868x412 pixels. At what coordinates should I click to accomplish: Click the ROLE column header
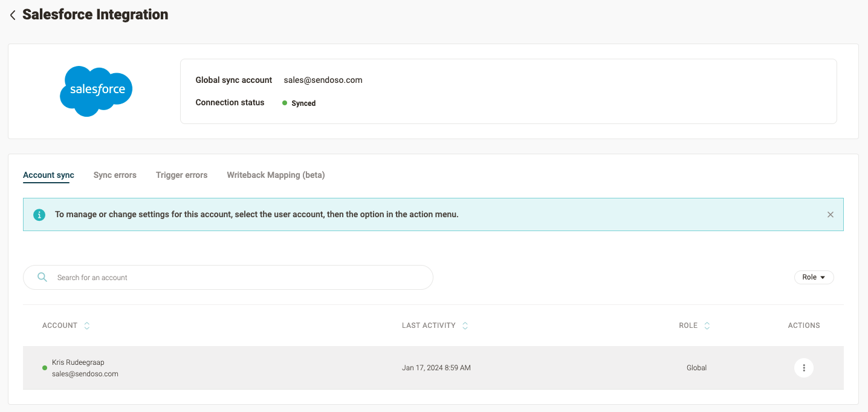(x=688, y=325)
